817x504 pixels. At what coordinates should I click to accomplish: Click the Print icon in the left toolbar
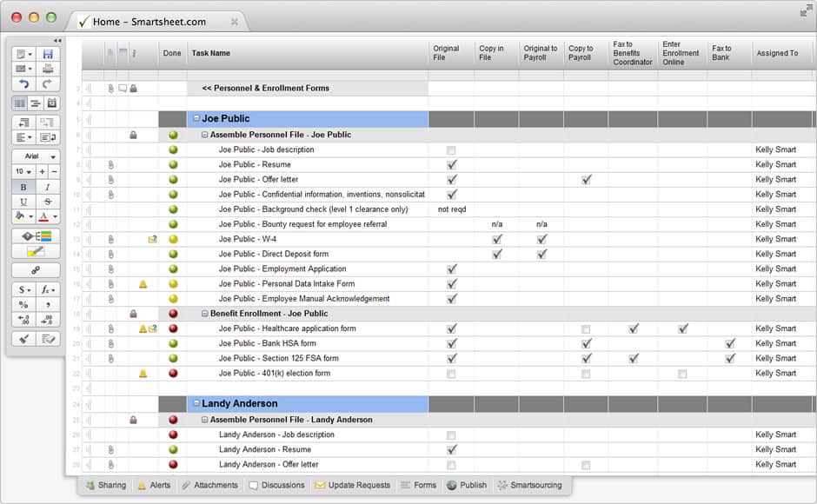click(x=48, y=69)
